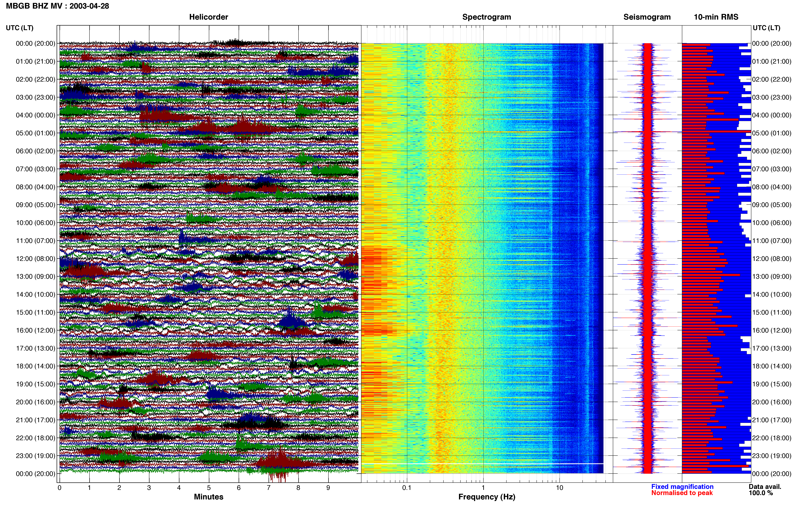The height and width of the screenshot is (508, 812).
Task: Click the 'Fixed magnification' legend text
Action: (x=682, y=487)
